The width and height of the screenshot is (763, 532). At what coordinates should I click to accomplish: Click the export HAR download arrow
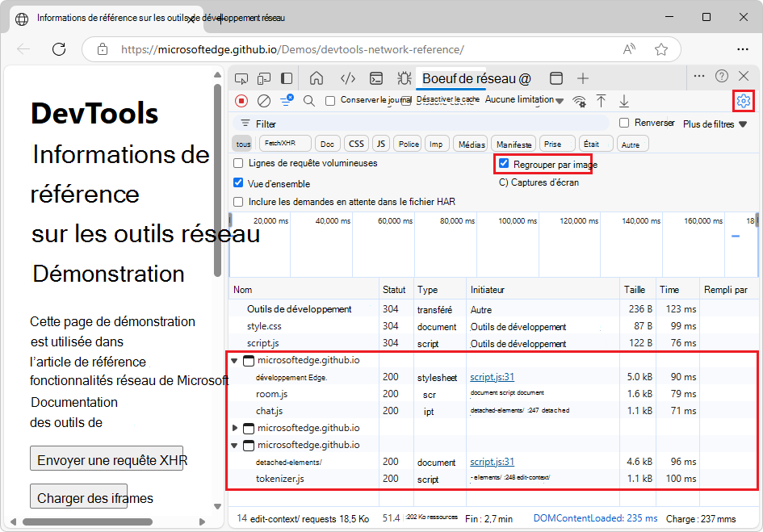624,101
